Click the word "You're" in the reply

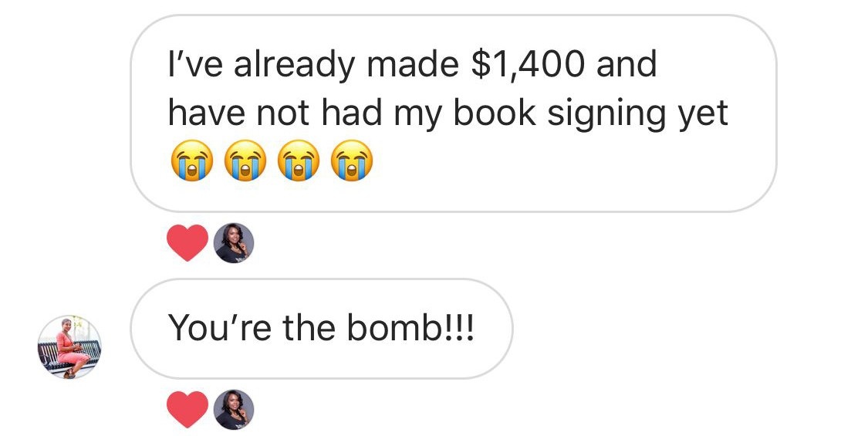pyautogui.click(x=220, y=327)
